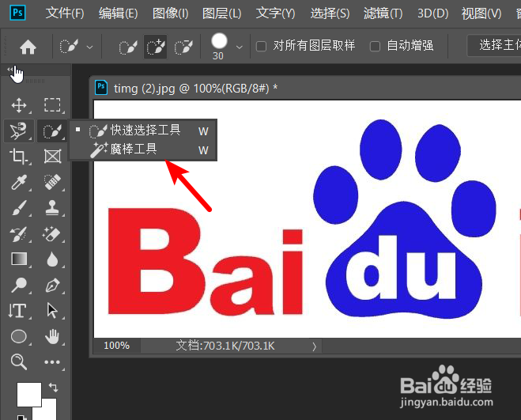Click the 选择主体 button
This screenshot has width=521, height=420.
click(494, 46)
